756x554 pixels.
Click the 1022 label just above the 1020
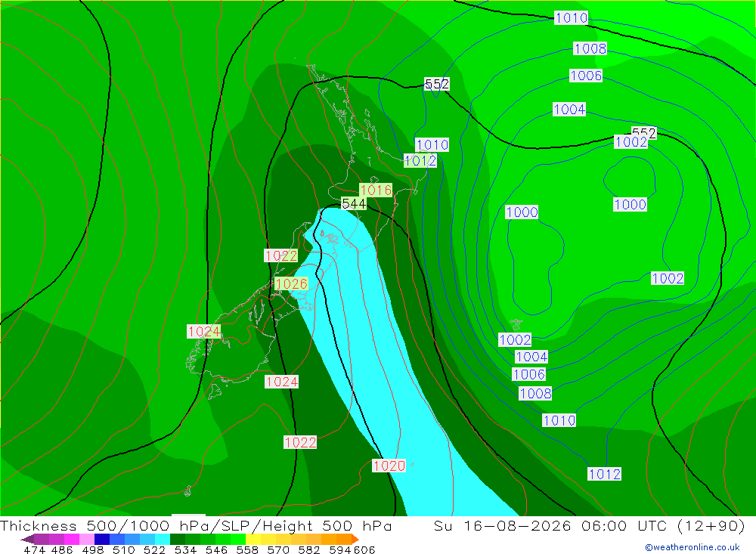tap(300, 443)
